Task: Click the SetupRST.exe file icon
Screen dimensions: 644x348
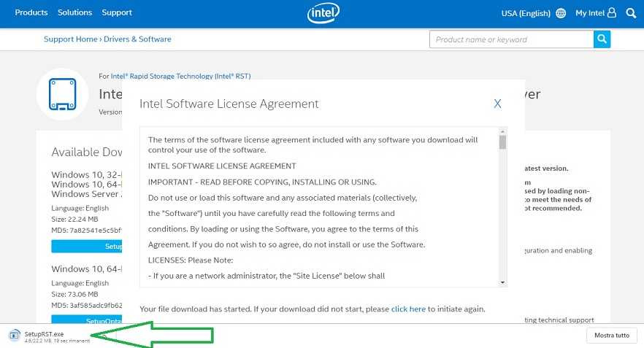Action: 15,336
